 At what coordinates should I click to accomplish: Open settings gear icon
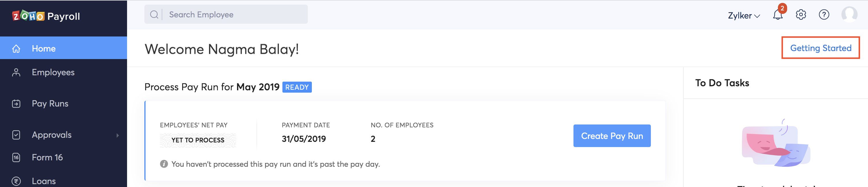coord(801,15)
